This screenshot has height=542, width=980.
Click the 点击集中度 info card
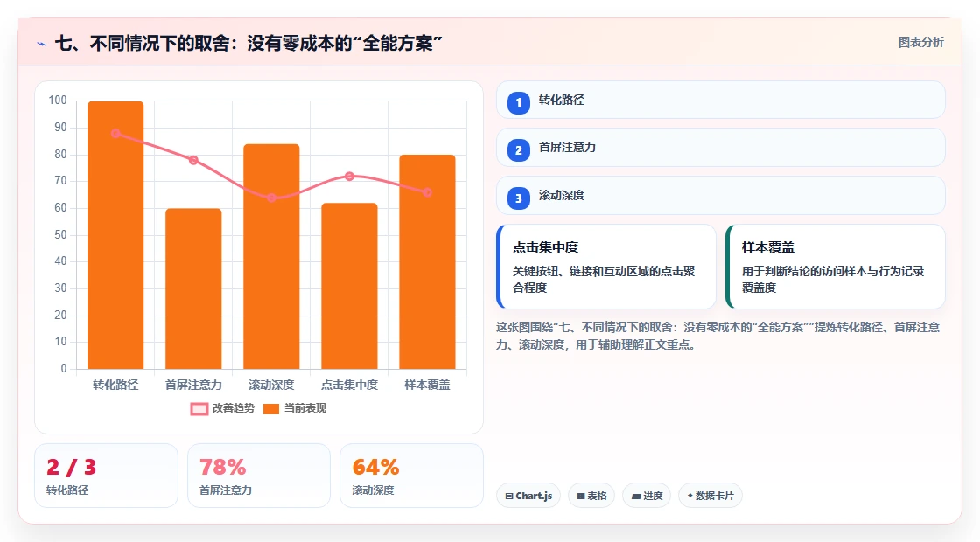[605, 267]
